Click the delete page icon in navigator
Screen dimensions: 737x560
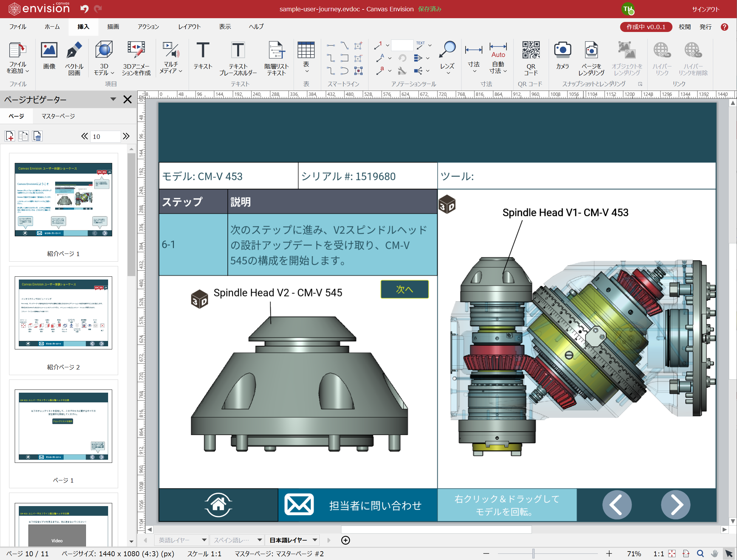pyautogui.click(x=37, y=136)
